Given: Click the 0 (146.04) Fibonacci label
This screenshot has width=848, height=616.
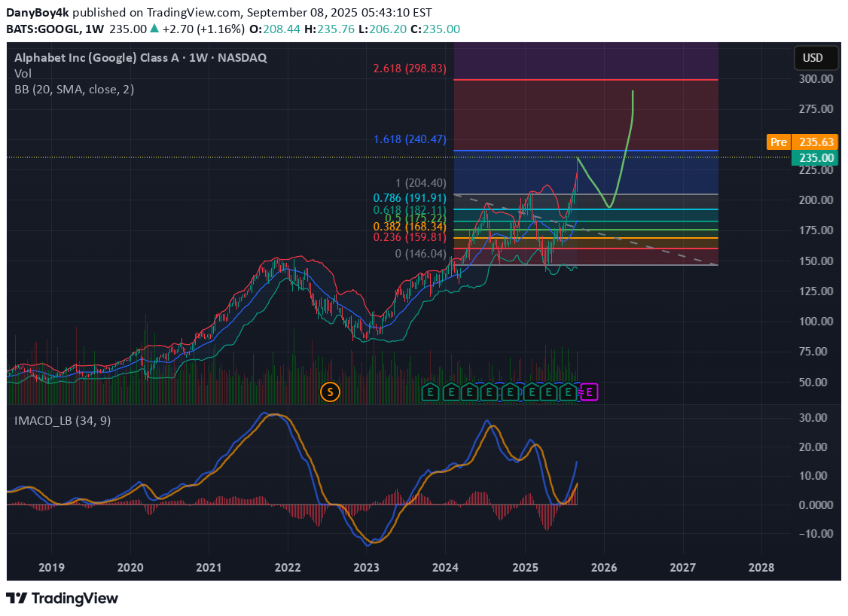Looking at the screenshot, I should tap(421, 254).
